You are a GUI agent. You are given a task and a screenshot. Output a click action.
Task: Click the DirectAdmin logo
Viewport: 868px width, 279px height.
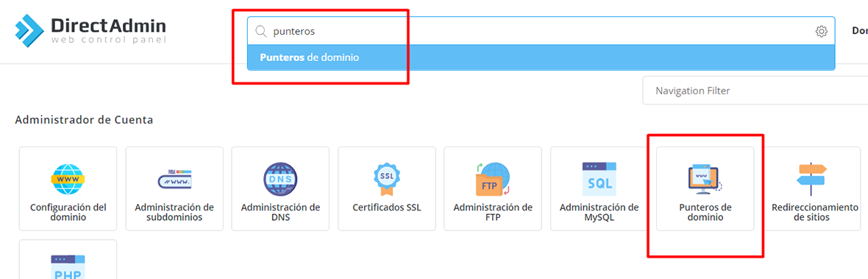coord(90,29)
